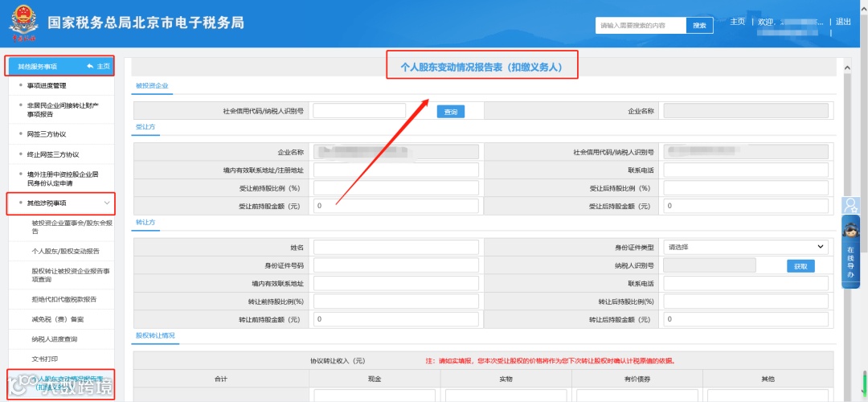Select 文书打印 submenu
The height and width of the screenshot is (402, 868).
tap(45, 359)
